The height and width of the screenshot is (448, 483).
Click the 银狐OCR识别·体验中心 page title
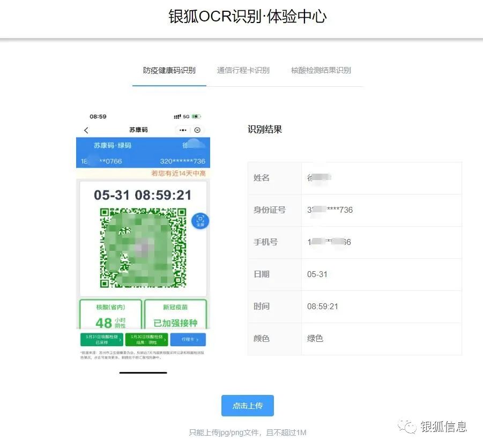click(x=247, y=16)
